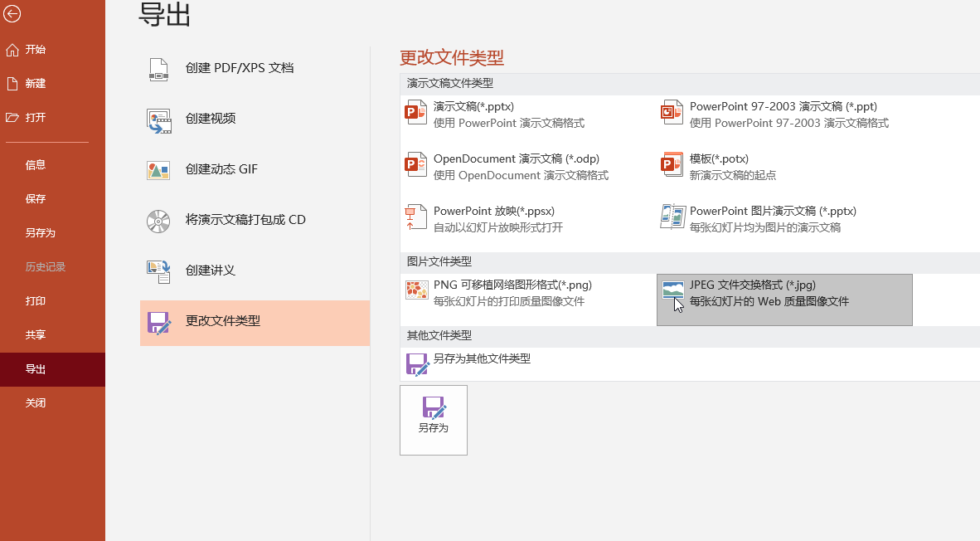Open the 打开 menu item
980x541 pixels.
[52, 118]
